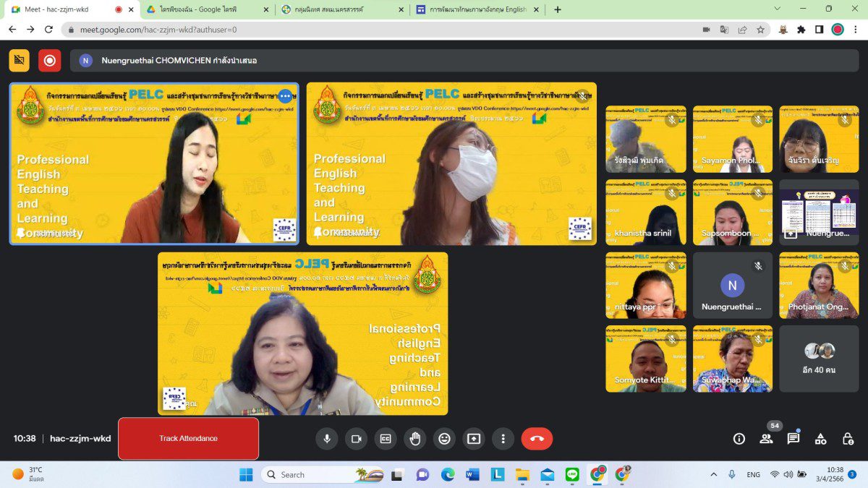
Task: Open the tab search chevron in Chrome
Action: [x=777, y=9]
